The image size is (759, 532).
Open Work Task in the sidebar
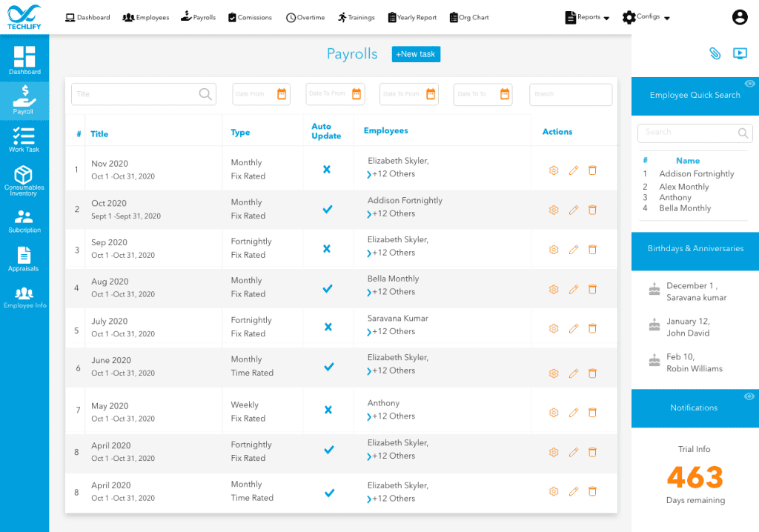24,139
